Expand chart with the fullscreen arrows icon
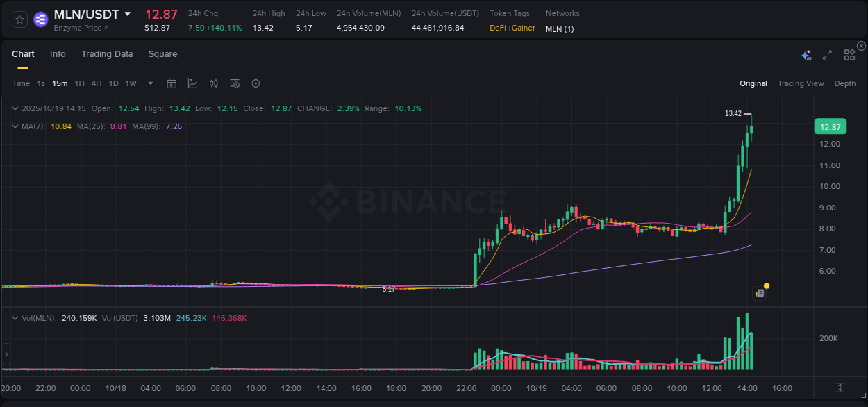This screenshot has width=868, height=407. coord(826,53)
